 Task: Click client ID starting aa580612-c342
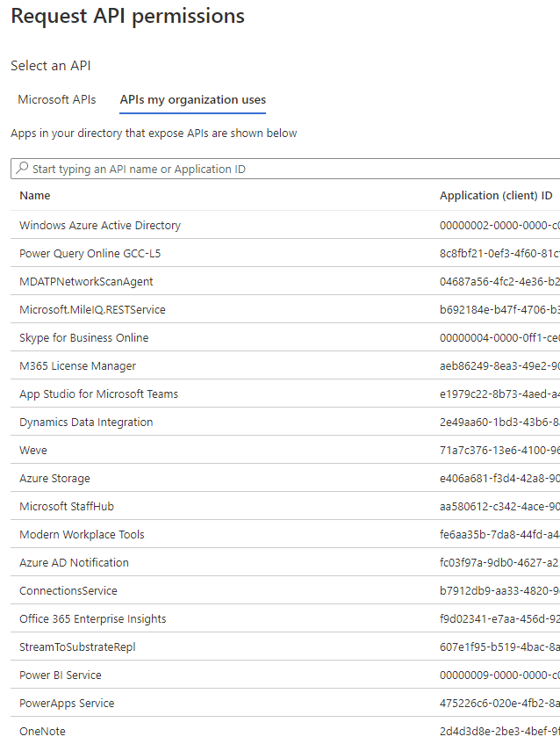tap(499, 506)
